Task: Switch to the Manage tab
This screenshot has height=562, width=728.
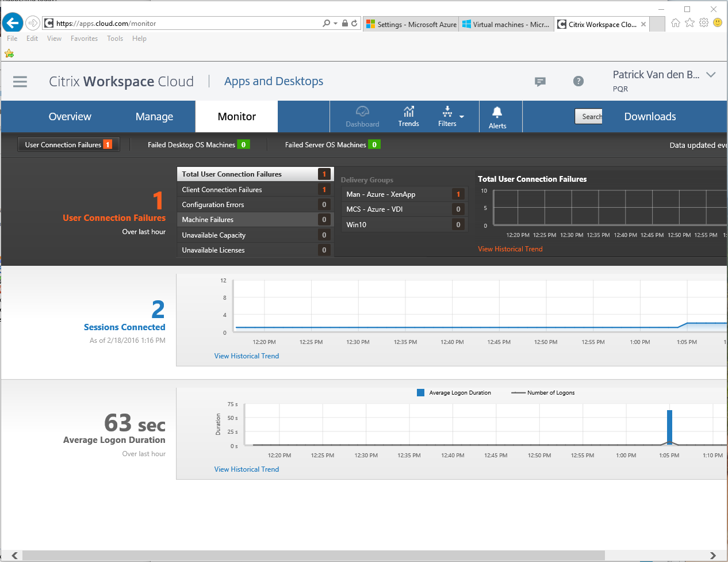Action: (154, 116)
